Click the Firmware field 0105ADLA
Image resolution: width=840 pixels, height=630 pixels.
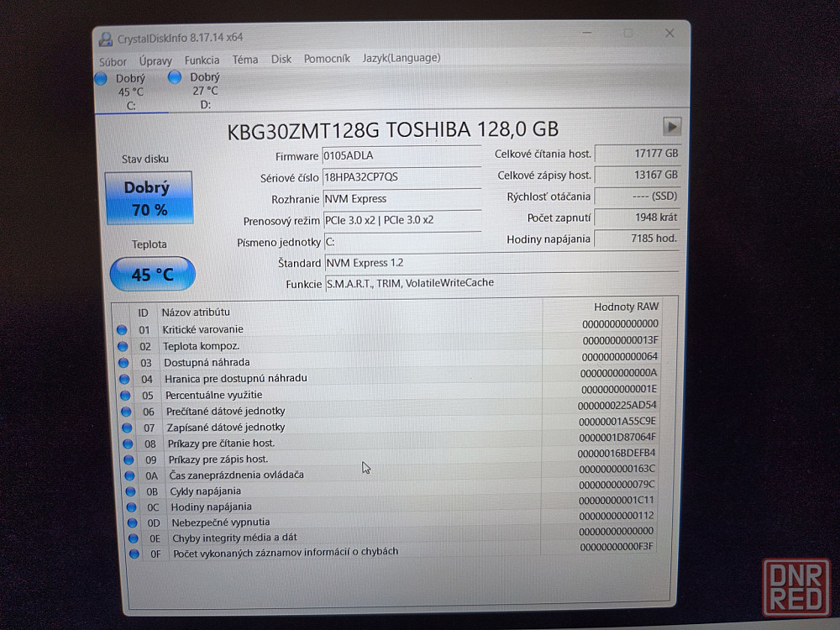[402, 155]
